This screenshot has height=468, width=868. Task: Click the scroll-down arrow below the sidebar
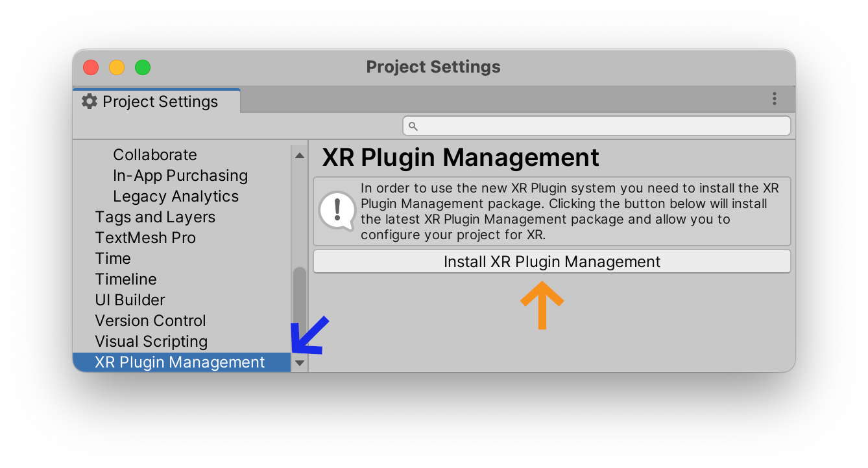pos(299,363)
